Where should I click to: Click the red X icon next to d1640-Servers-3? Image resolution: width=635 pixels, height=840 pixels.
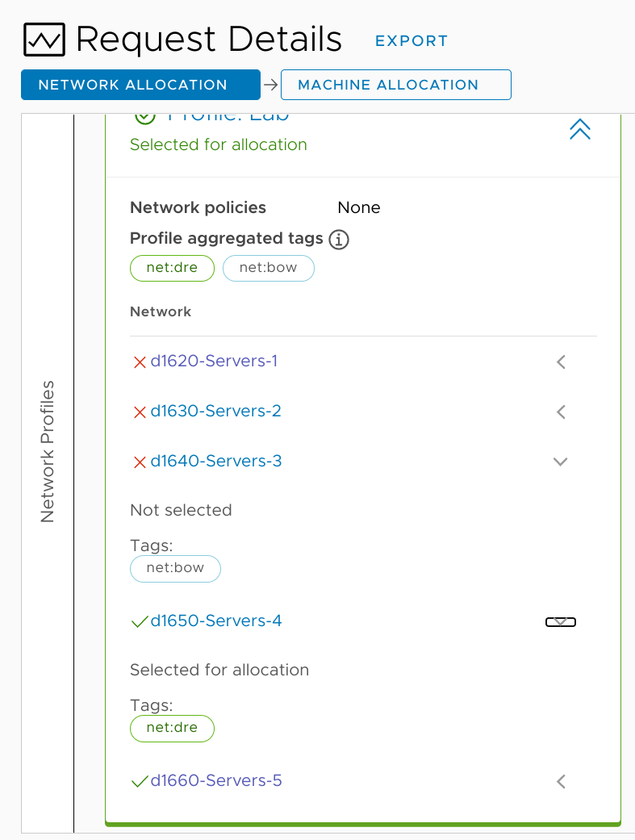click(x=139, y=462)
